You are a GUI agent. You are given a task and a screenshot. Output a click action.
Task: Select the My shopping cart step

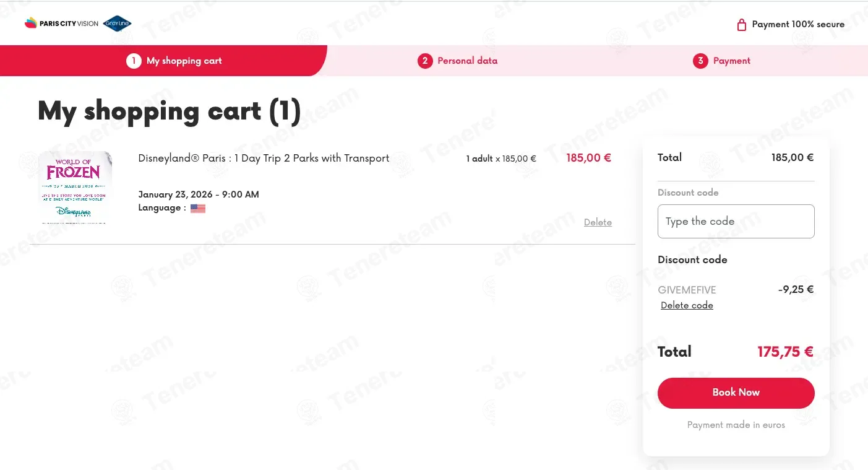184,61
